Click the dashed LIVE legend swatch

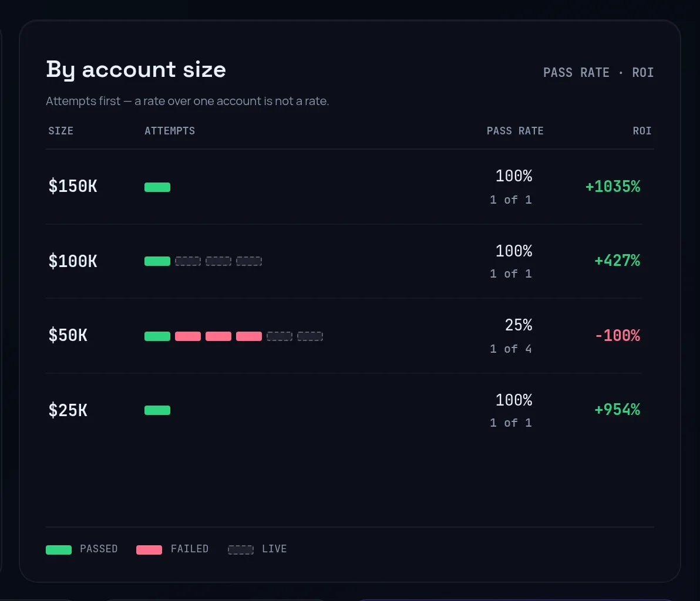241,550
